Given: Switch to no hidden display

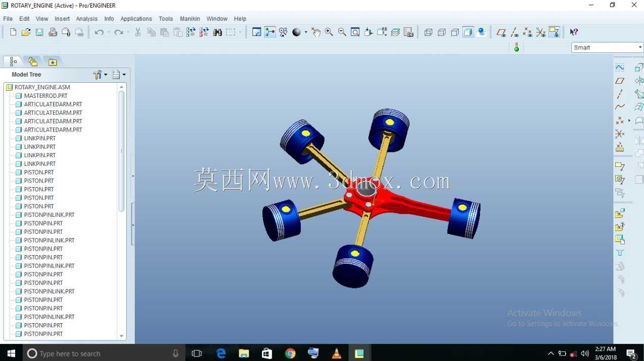Looking at the screenshot, I should [455, 32].
